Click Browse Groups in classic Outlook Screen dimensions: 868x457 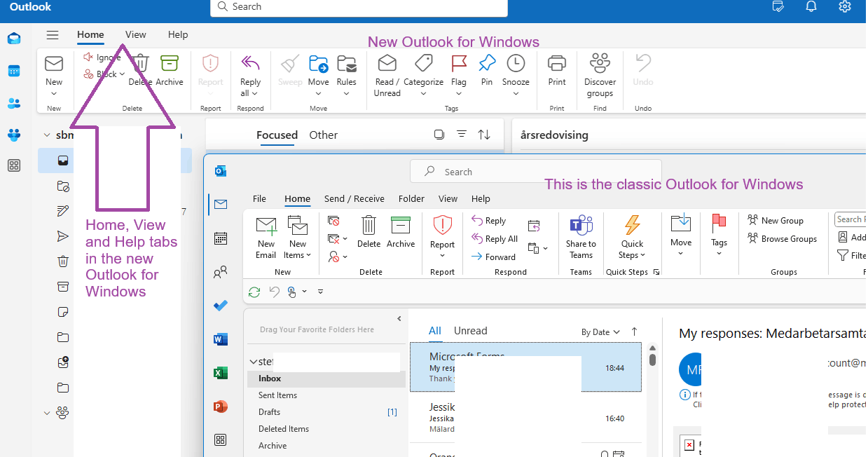[782, 238]
